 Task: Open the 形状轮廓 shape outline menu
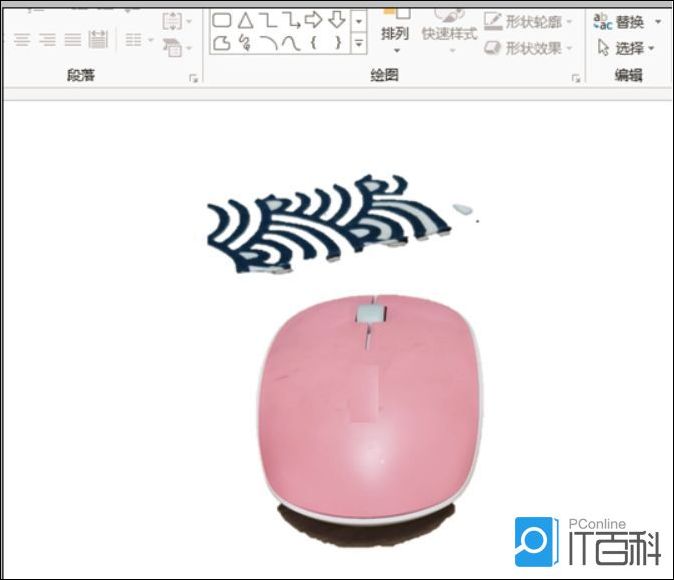tap(528, 21)
